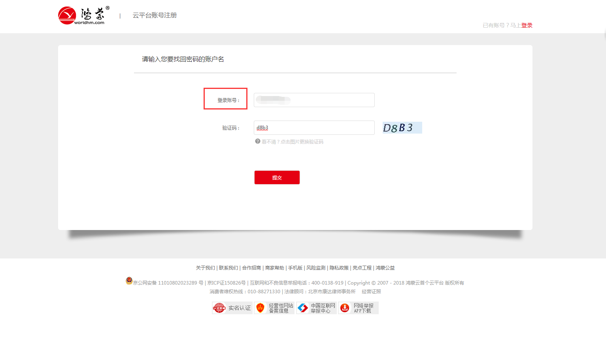Click the red 提交 submit button
This screenshot has height=364, width=606.
(277, 177)
